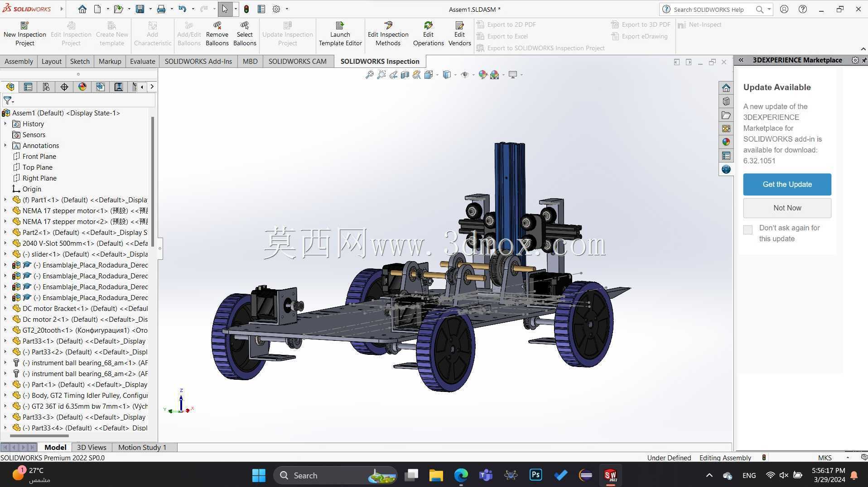Expand Annotations tree node

5,146
